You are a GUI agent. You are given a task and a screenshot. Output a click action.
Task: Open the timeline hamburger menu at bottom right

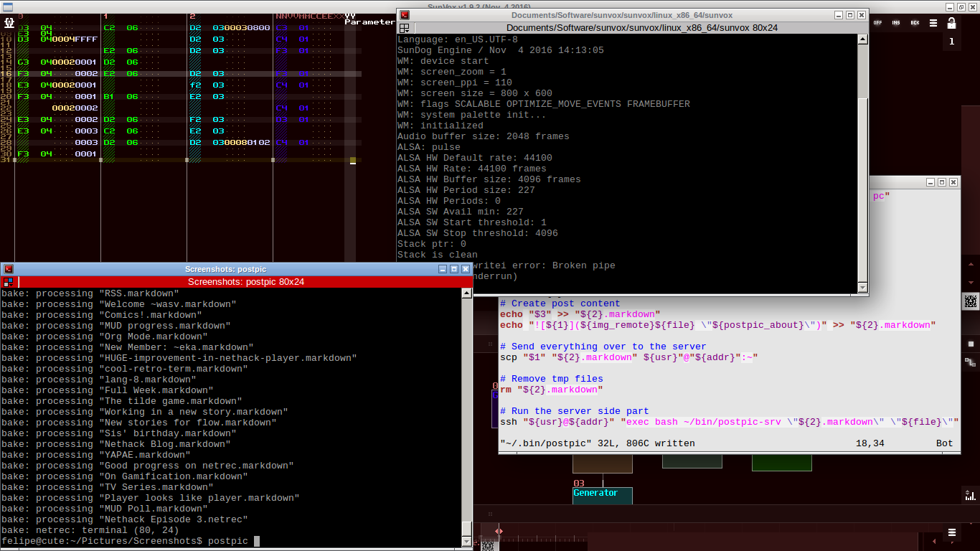(x=952, y=532)
